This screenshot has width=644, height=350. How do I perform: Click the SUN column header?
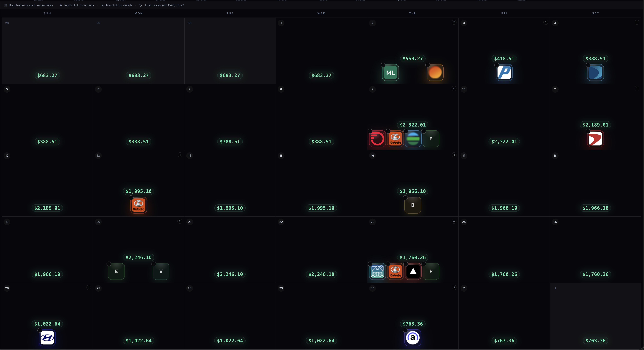point(47,14)
